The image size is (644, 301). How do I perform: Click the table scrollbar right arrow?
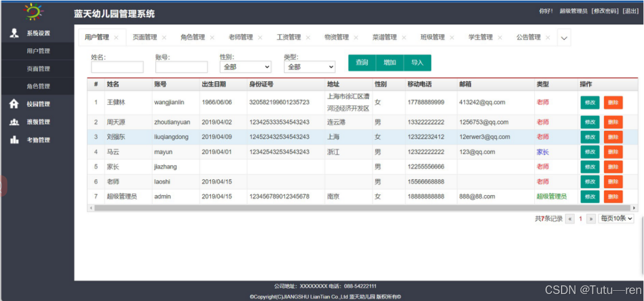[634, 209]
